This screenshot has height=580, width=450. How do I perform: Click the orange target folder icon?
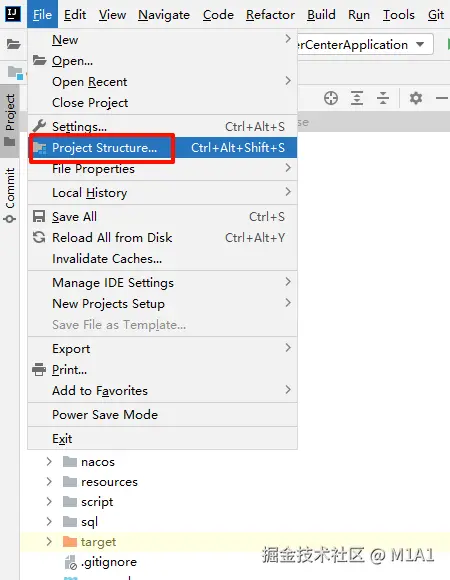(x=70, y=542)
